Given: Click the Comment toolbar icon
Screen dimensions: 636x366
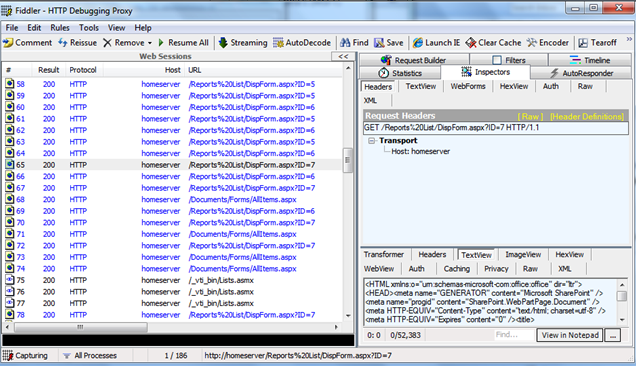Looking at the screenshot, I should click(8, 43).
